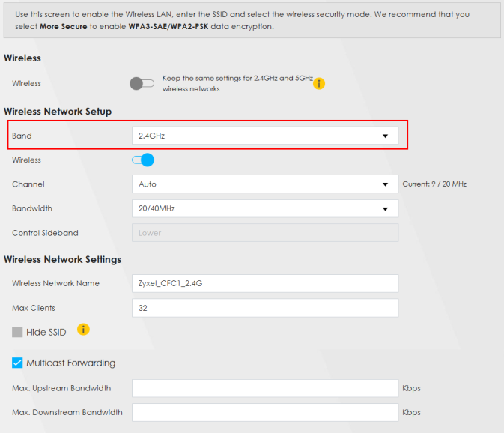Click the Wireless Network Setup section heading
This screenshot has height=433, width=504.
coord(58,112)
